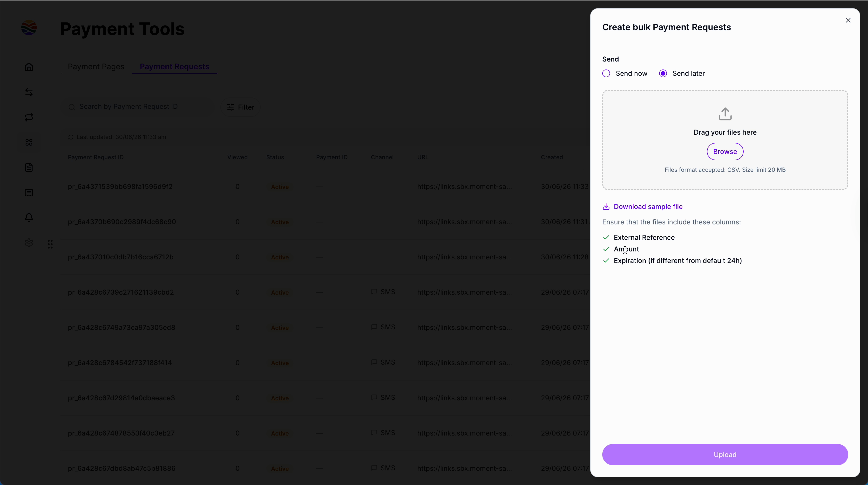Viewport: 868px width, 485px height.
Task: Open request pr_6a437010c0db7b16cca6712b
Action: (121, 257)
